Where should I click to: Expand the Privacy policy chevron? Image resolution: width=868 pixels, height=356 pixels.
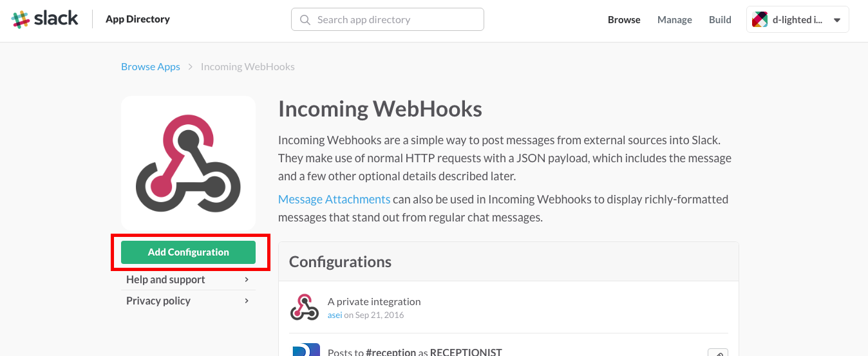(x=247, y=301)
